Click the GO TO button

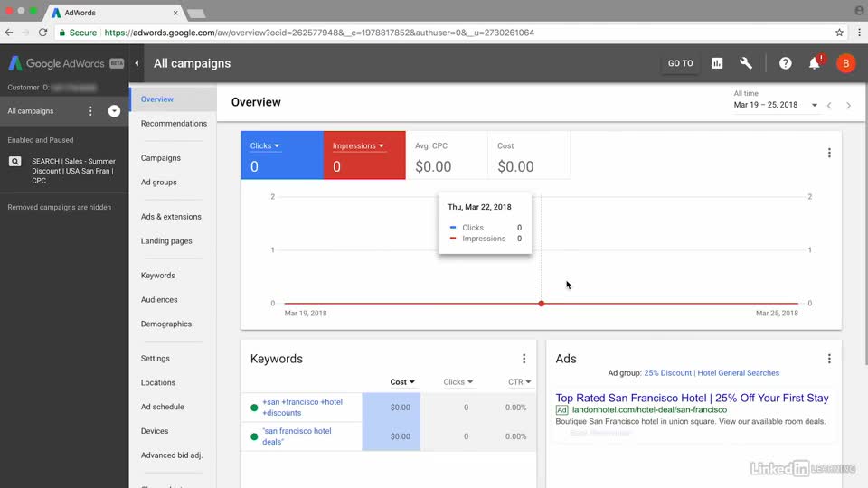[x=680, y=63]
